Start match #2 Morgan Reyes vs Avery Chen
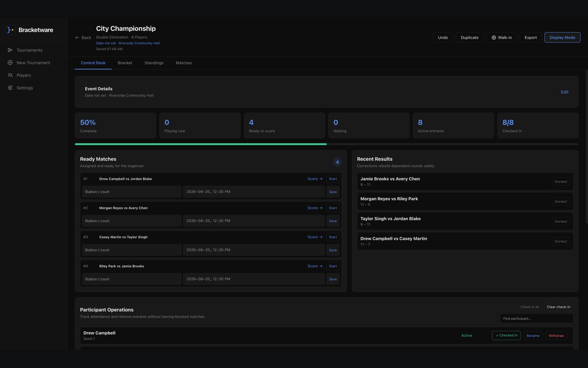Image resolution: width=588 pixels, height=368 pixels. [x=333, y=208]
